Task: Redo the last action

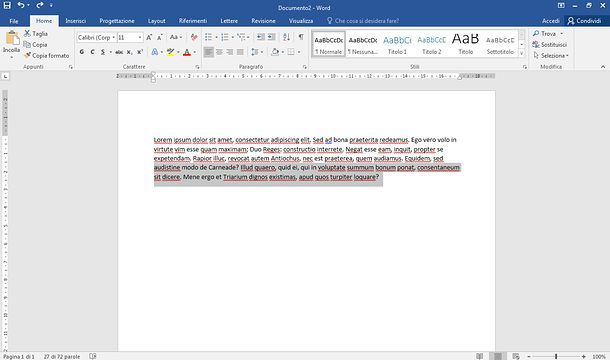Action: click(x=40, y=5)
